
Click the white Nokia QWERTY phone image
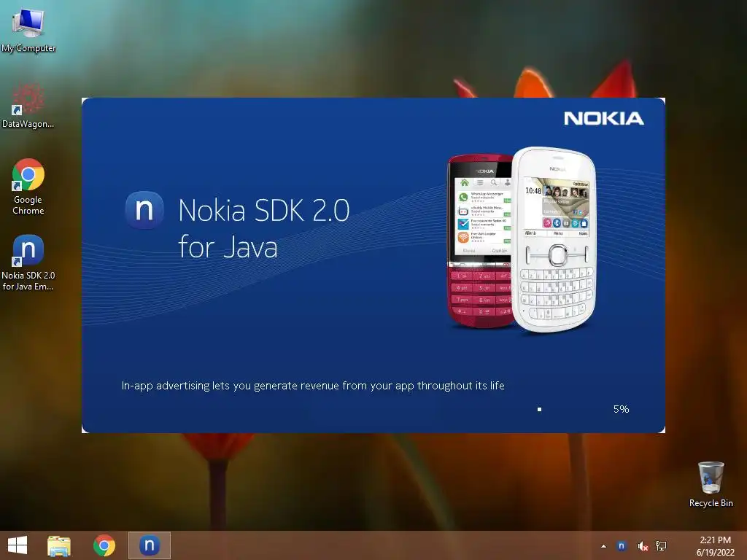coord(554,239)
